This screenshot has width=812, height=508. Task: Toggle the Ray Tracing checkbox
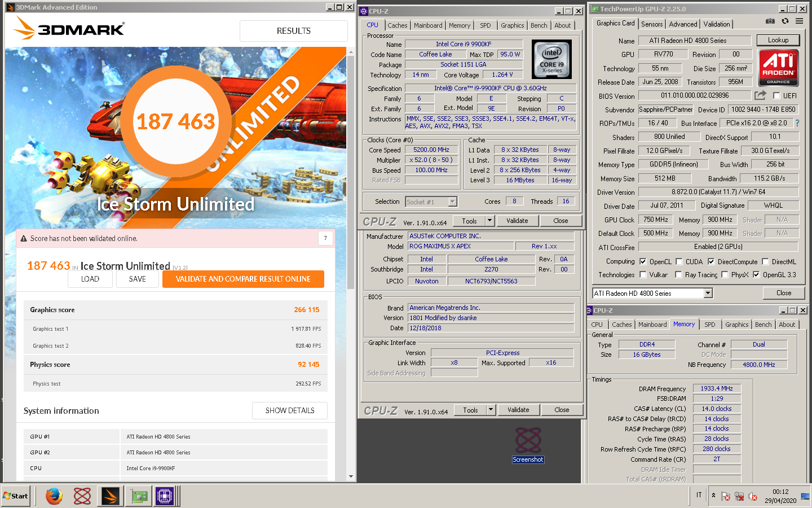pyautogui.click(x=679, y=275)
